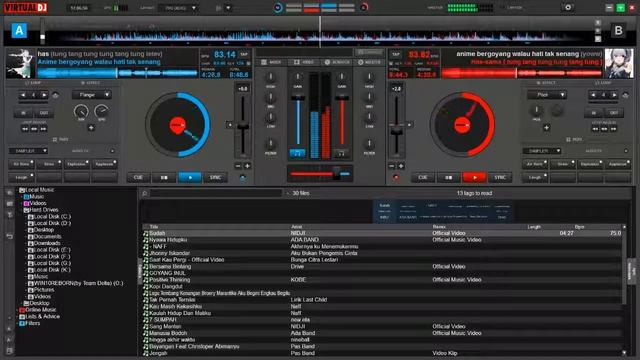Click the deck A HIGH EQ knob
Image resolution: width=640 pixels, height=360 pixels.
coord(270,77)
